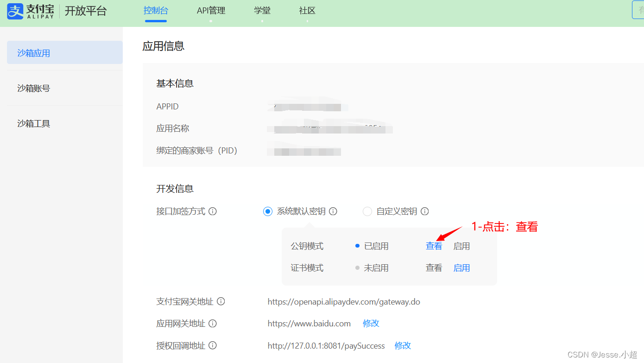Switch to the API管理 tab

(211, 10)
